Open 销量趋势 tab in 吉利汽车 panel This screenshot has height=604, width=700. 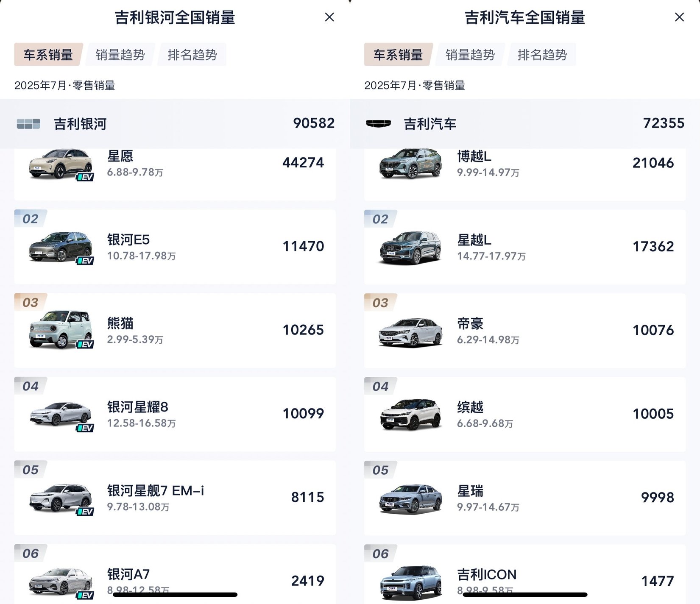[470, 55]
